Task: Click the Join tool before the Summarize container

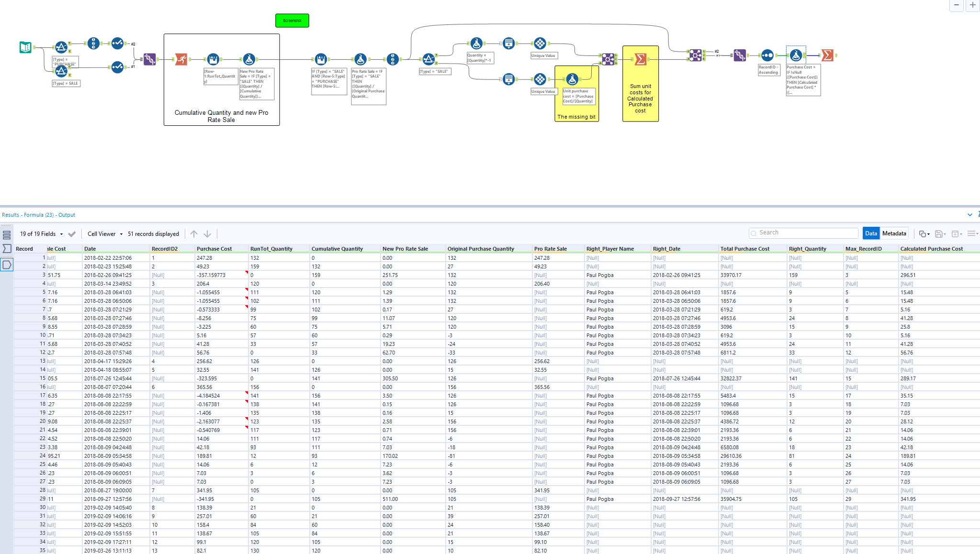Action: click(608, 59)
